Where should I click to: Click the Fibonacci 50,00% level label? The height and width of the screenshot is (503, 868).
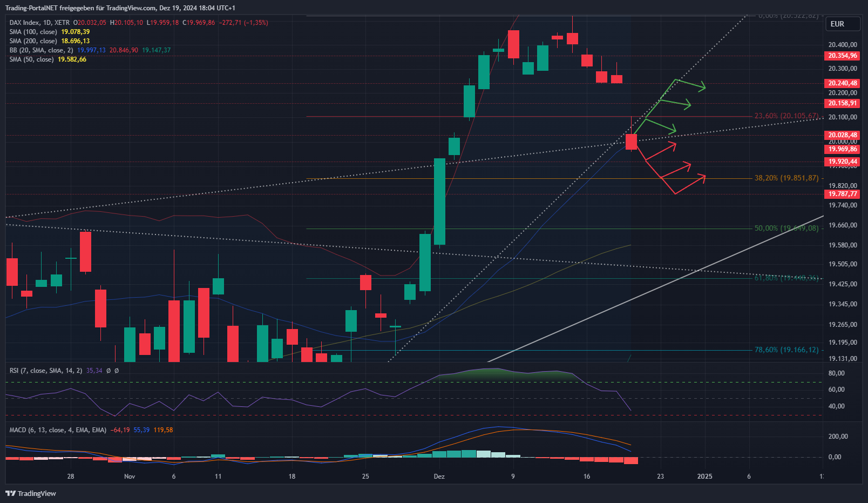click(x=786, y=228)
